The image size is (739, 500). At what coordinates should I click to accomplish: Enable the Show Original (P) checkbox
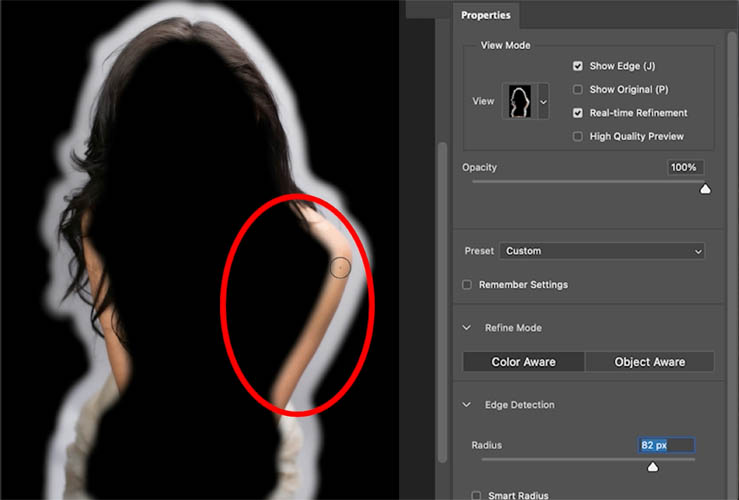[x=577, y=90]
